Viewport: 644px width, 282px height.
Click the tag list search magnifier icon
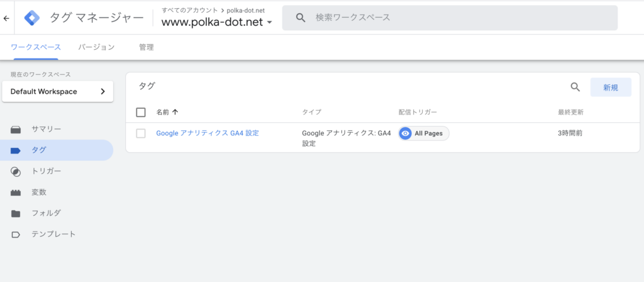pyautogui.click(x=575, y=87)
